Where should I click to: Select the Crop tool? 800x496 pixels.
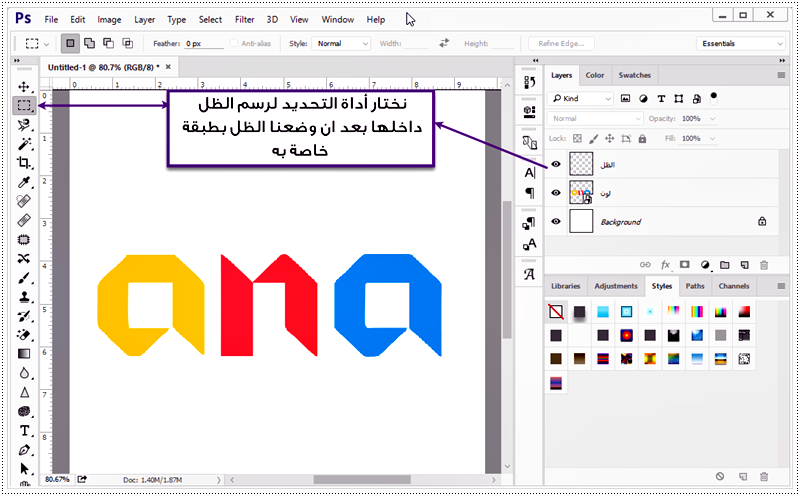pos(23,163)
